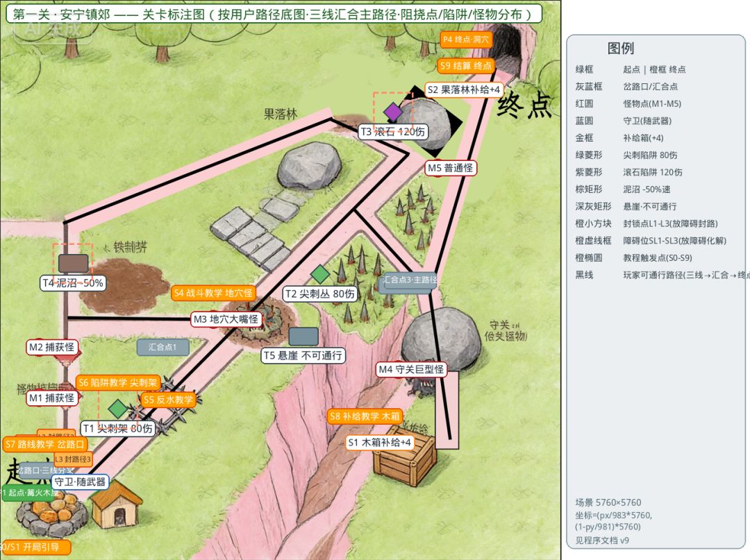The image size is (750, 560).
Task: Select the S9 结算 终点 label
Action: [x=466, y=66]
